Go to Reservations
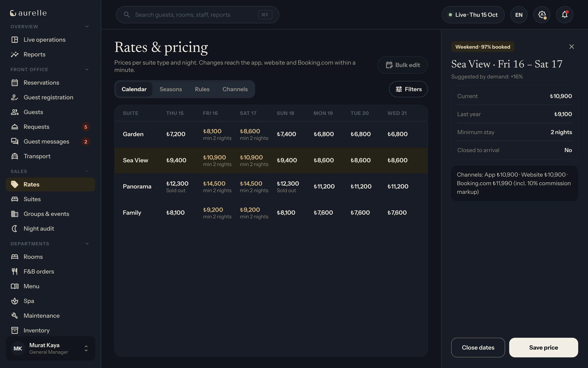This screenshot has height=368, width=588. (50, 82)
